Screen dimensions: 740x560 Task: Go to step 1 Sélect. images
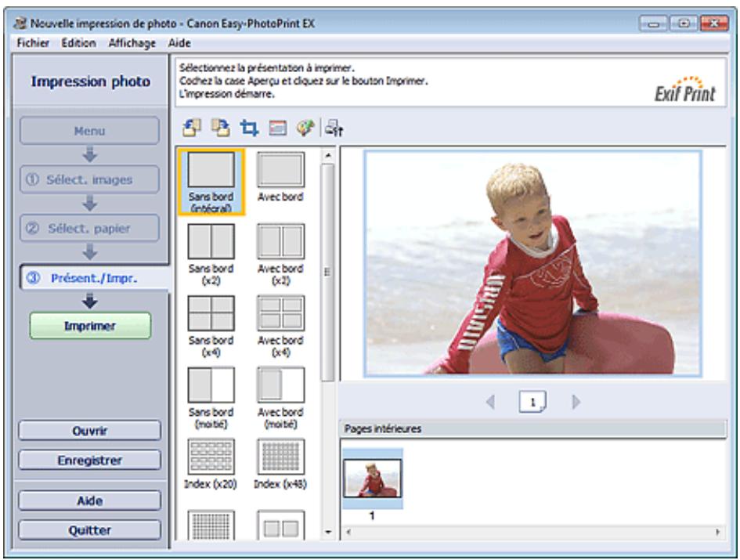(90, 179)
